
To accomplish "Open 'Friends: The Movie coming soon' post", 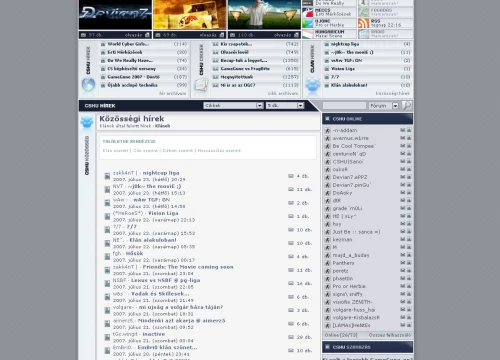I will pos(188,267).
